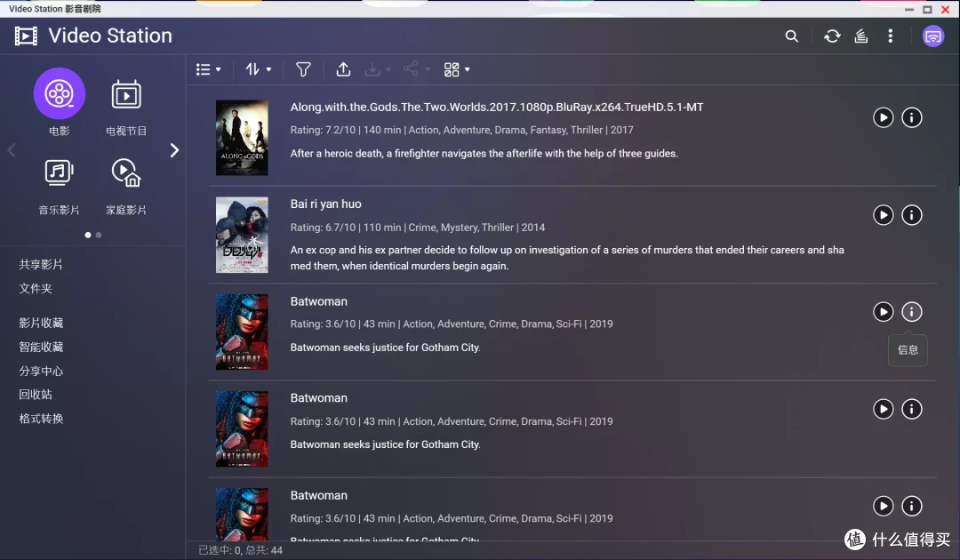Select the 家庭影片 home videos icon
This screenshot has height=560, width=960.
(x=126, y=172)
